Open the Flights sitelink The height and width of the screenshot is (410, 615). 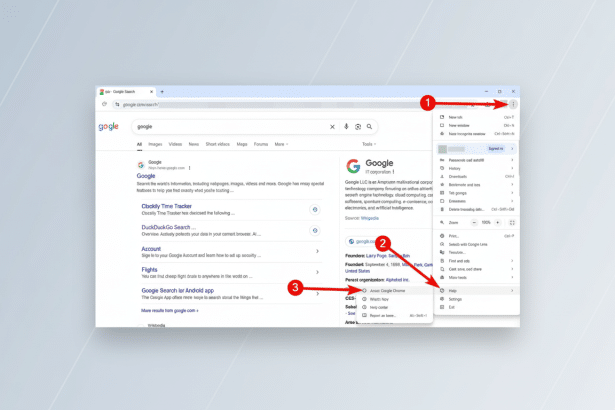pos(149,270)
